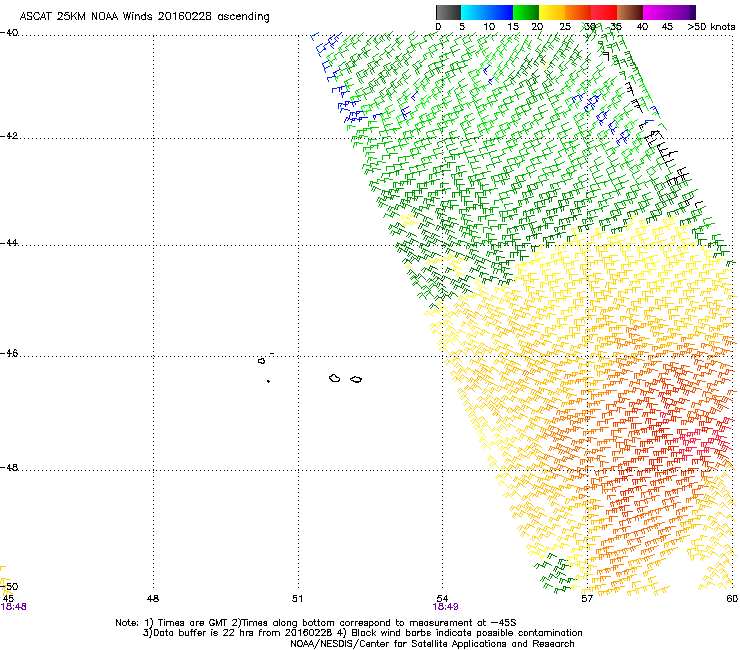Viewport: 740px width, 650px height.
Task: Click the -46 latitude label
Action: click(9, 354)
